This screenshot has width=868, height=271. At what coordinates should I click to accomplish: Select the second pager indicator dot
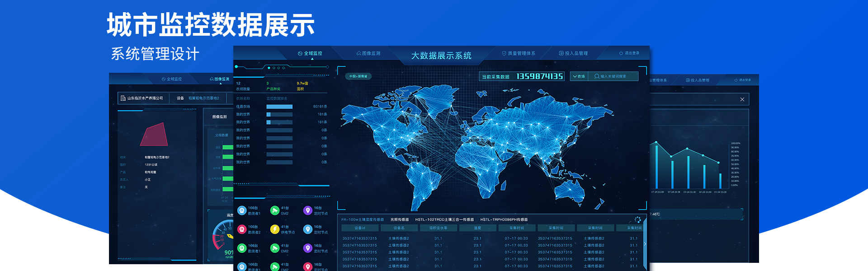pyautogui.click(x=274, y=68)
